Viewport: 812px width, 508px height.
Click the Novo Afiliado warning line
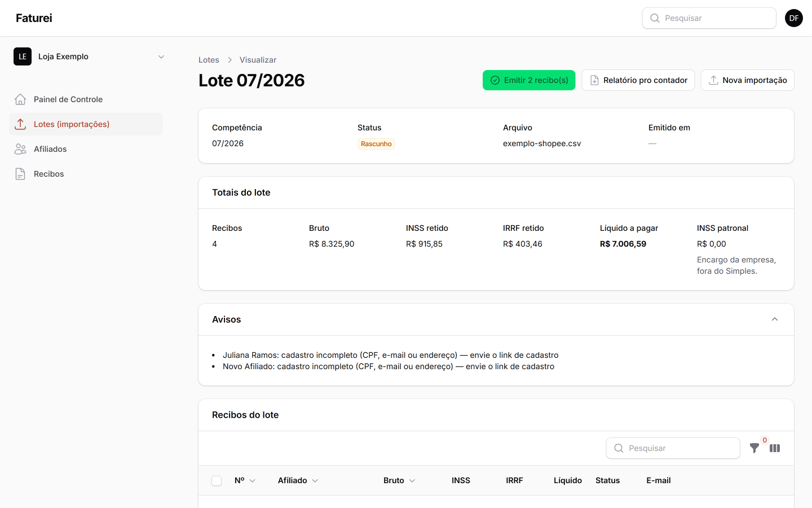[389, 366]
